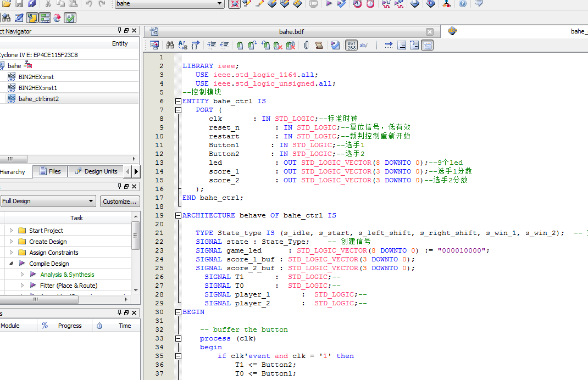Expand the Create Design task
Image resolution: width=588 pixels, height=380 pixels.
(x=11, y=241)
